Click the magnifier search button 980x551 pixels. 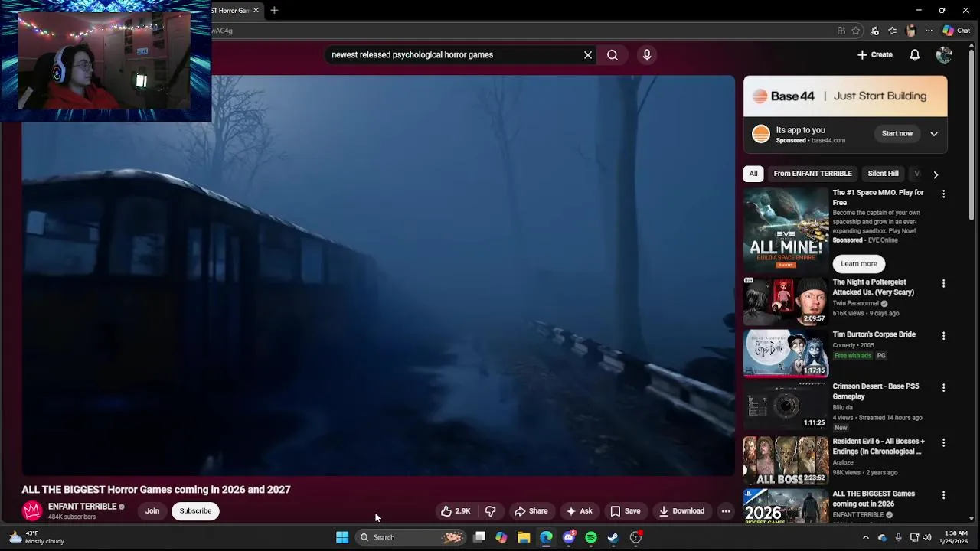(612, 55)
